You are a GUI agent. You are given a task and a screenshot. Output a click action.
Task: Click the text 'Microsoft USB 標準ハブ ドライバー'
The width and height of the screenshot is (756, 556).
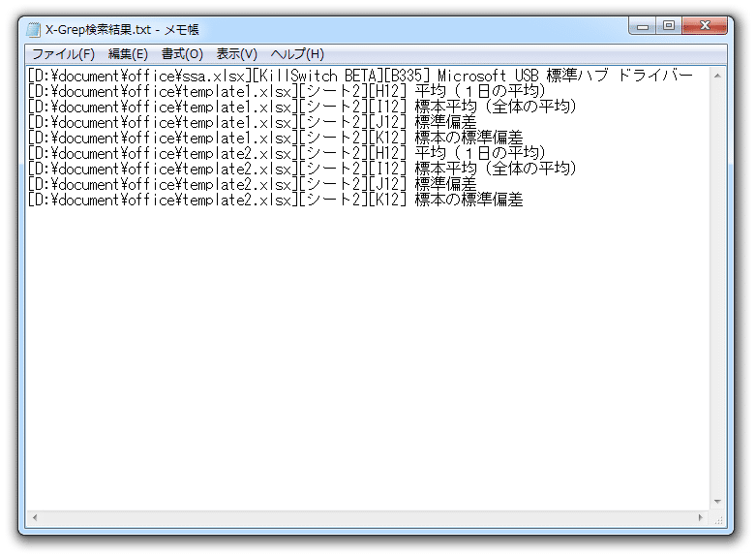[x=565, y=76]
